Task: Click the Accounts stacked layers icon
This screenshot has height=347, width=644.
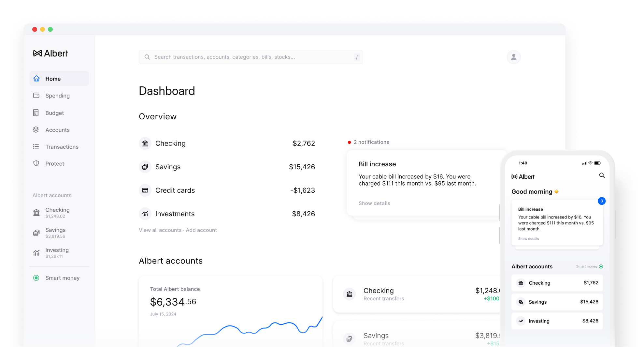Action: tap(36, 130)
